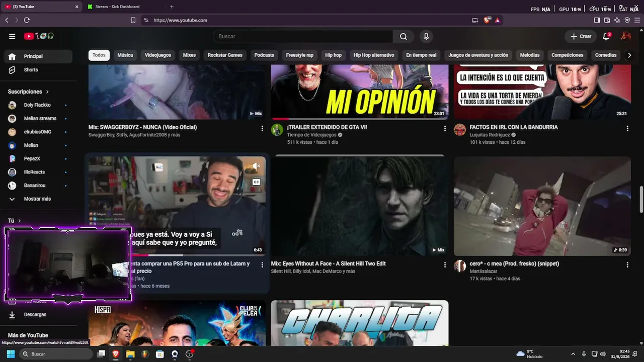Open Luquitas Rodriguez channel avatar

(460, 130)
